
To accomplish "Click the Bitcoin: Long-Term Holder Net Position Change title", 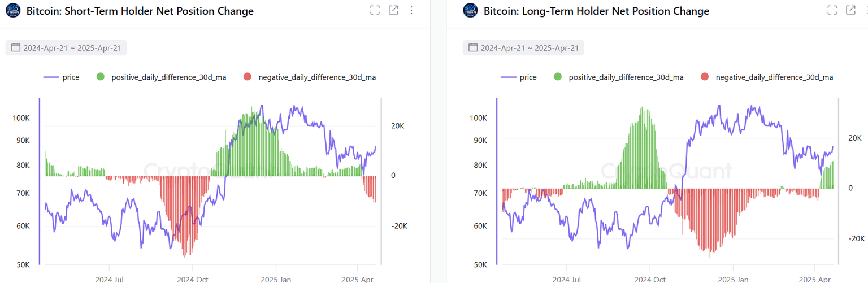I will tap(596, 11).
